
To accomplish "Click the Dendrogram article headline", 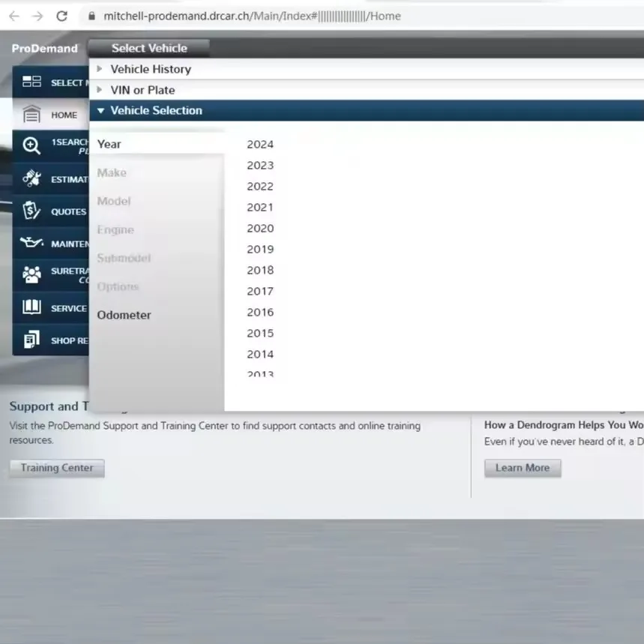I will (x=564, y=424).
